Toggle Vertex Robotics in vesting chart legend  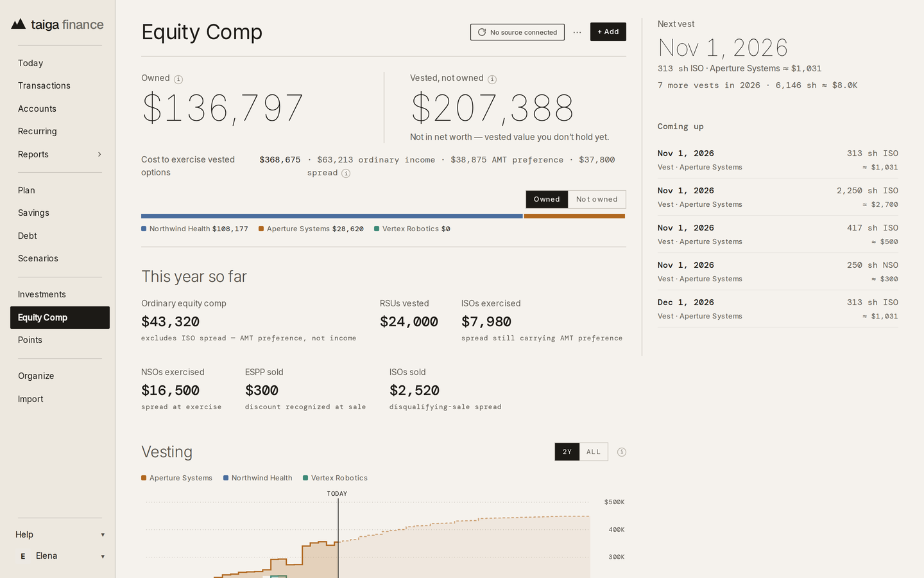pos(335,478)
